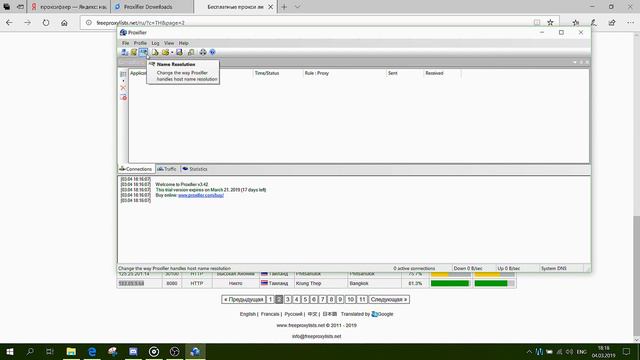Viewport: 640px width, 360px height.
Task: Click the New Profile toolbar icon
Action: click(x=155, y=52)
